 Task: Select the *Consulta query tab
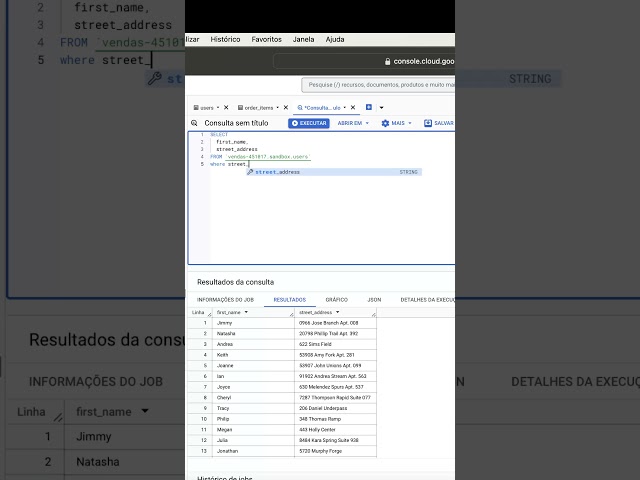[319, 108]
